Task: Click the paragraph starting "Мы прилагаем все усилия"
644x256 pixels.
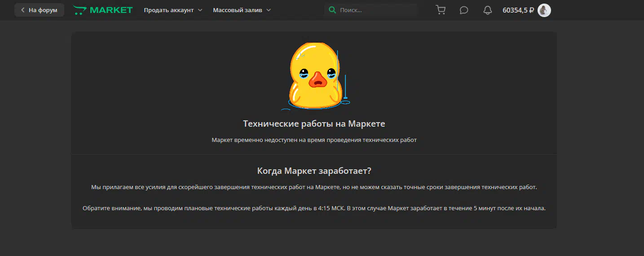Action: (x=314, y=187)
